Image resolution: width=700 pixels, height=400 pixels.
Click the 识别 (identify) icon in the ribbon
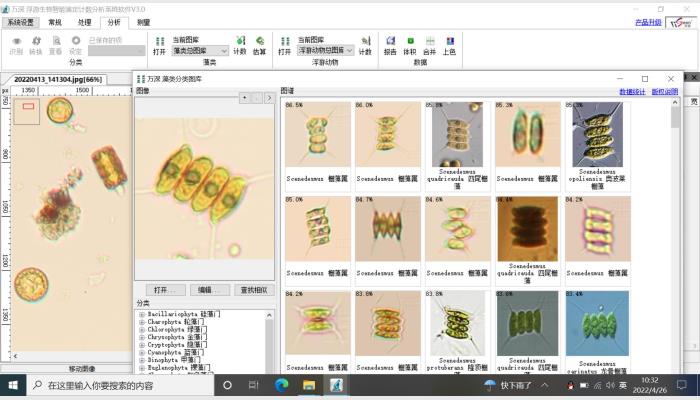tap(16, 43)
